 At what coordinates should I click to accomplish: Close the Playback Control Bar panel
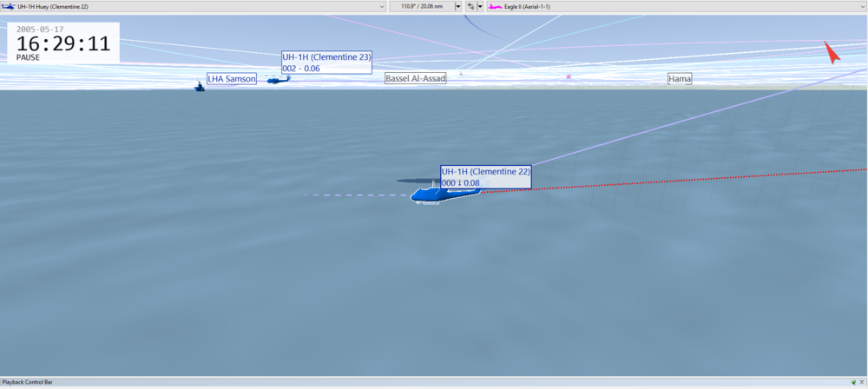pos(862,382)
